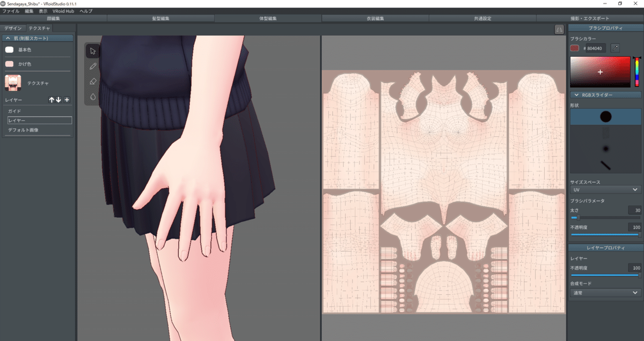Edit the hex color field 804040
Viewport: 644px width, 341px height.
pyautogui.click(x=595, y=48)
